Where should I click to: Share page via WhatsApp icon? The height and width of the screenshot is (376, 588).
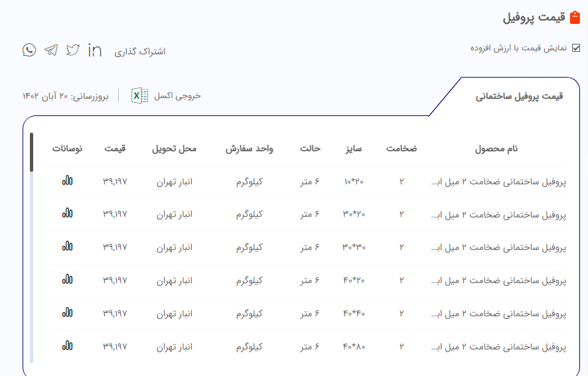point(29,50)
